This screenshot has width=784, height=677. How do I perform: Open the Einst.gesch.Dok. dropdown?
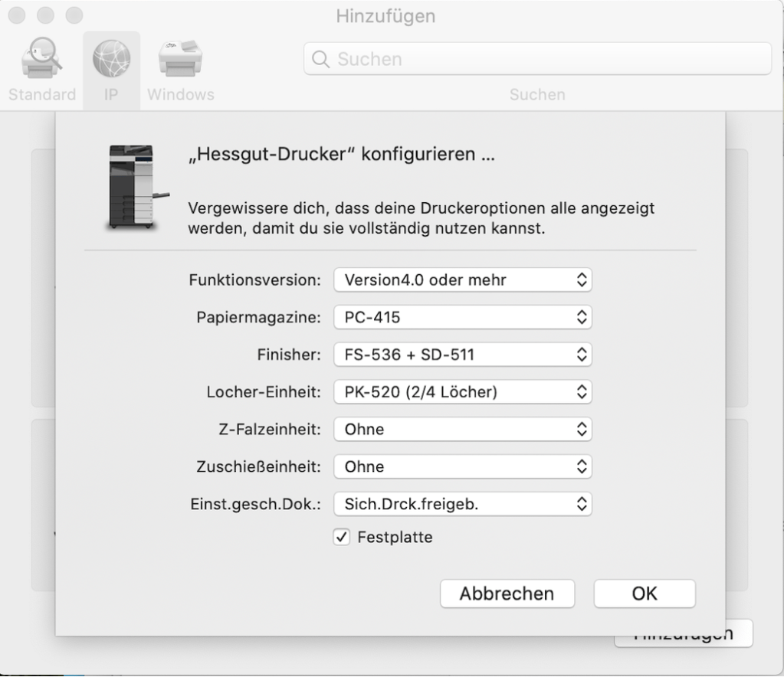click(463, 504)
